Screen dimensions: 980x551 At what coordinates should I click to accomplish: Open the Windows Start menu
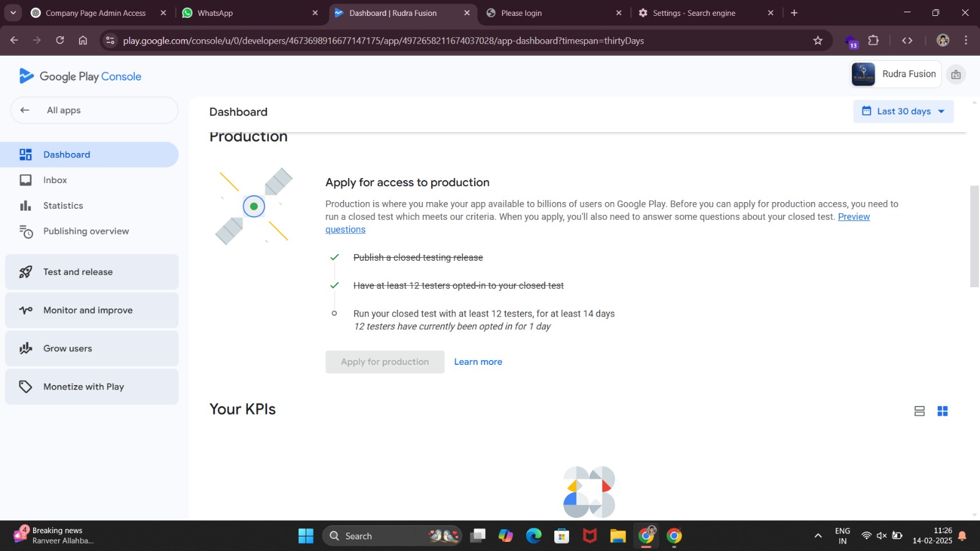point(306,536)
